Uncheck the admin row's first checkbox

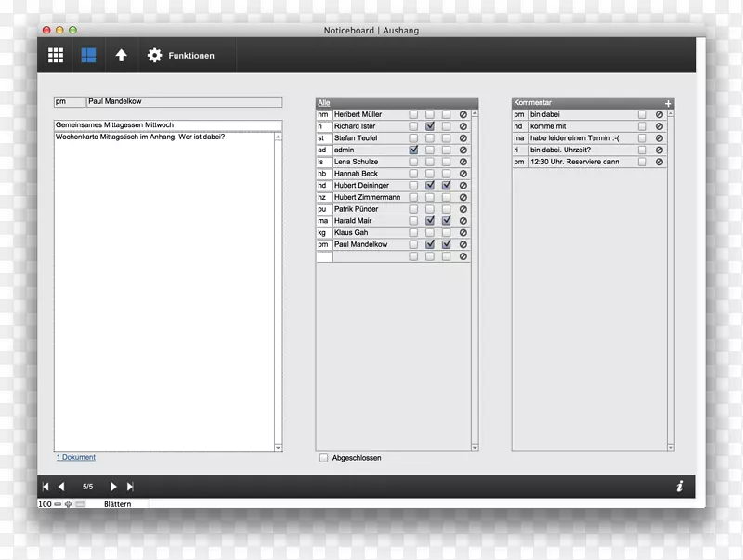(x=413, y=150)
